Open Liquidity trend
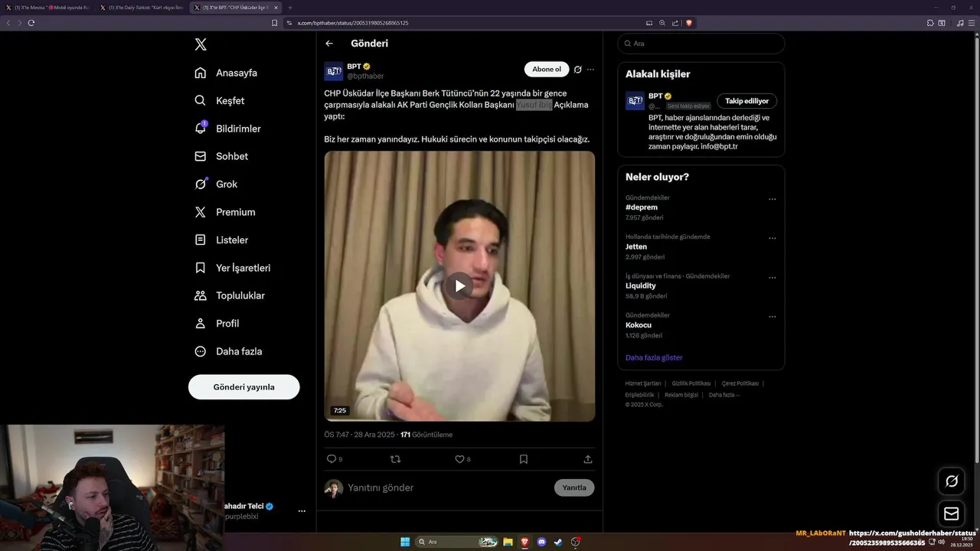Image resolution: width=980 pixels, height=551 pixels. pyautogui.click(x=641, y=285)
